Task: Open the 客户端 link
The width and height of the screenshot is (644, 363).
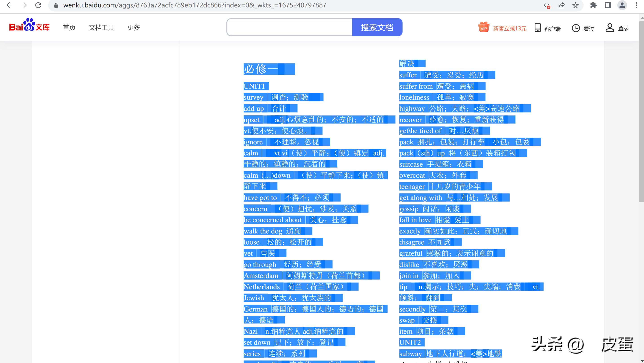Action: click(552, 29)
